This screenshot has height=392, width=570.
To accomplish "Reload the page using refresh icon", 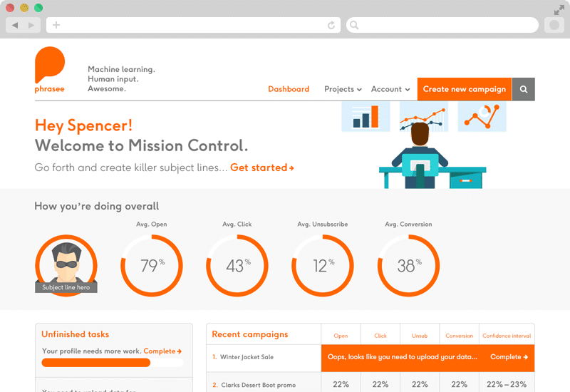I will [331, 25].
